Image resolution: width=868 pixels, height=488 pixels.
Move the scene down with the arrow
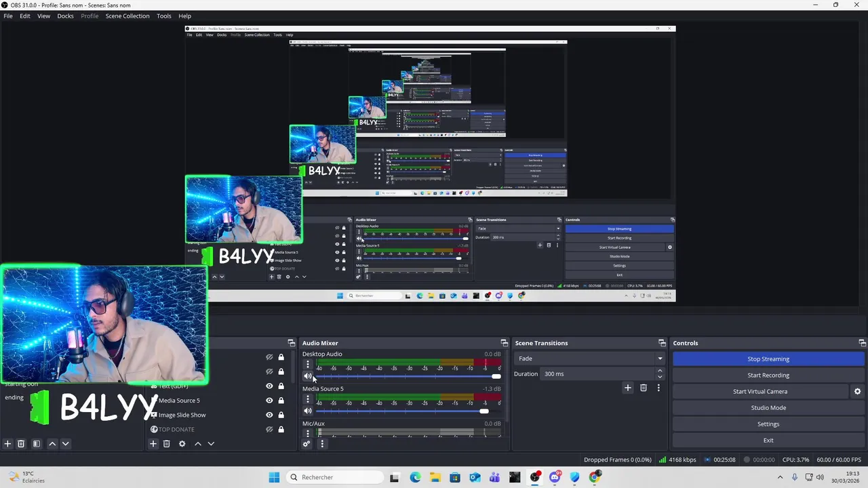click(65, 444)
